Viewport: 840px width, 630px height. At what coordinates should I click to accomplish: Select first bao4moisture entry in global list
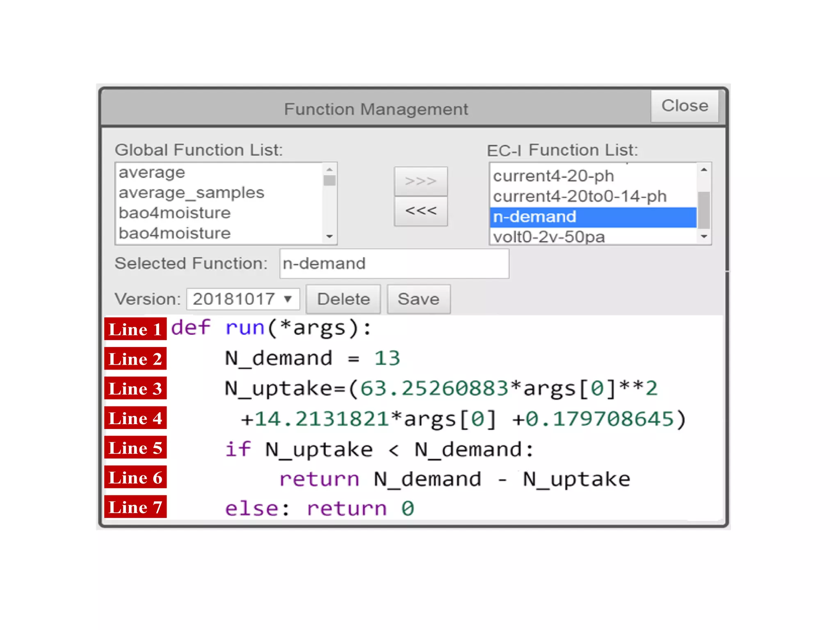(x=175, y=213)
